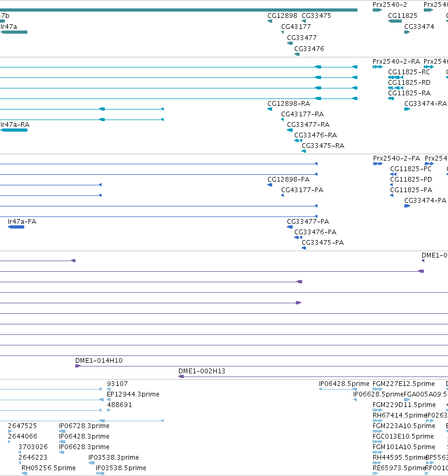Select transcript CG33474-RA
The width and height of the screenshot is (448, 476).
pos(425,104)
